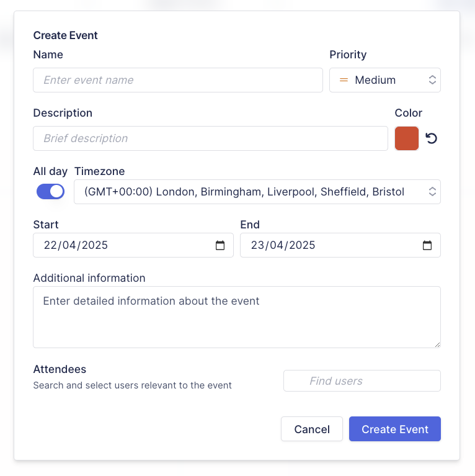Screen dimensions: 475x476
Task: Click the Priority selector up-down chevrons
Action: pos(432,80)
